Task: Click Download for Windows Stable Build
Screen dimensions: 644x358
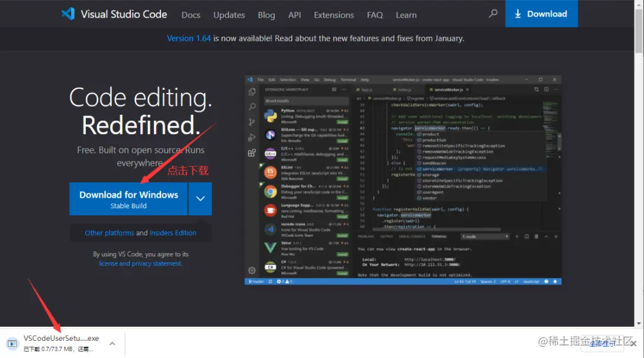Action: tap(128, 199)
